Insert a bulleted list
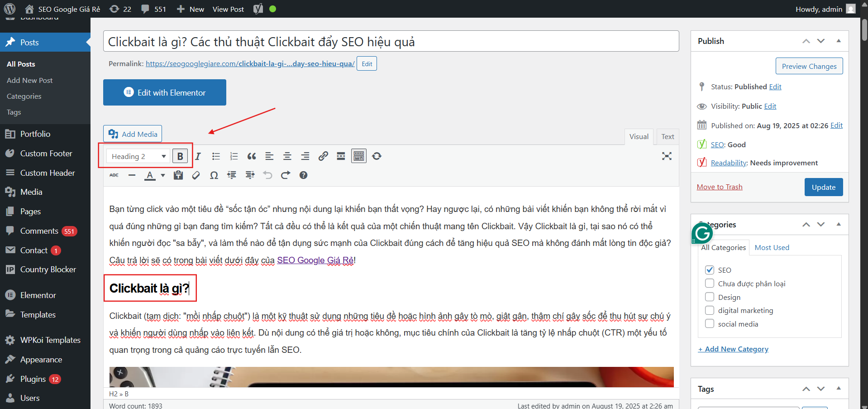868x409 pixels. pyautogui.click(x=216, y=156)
